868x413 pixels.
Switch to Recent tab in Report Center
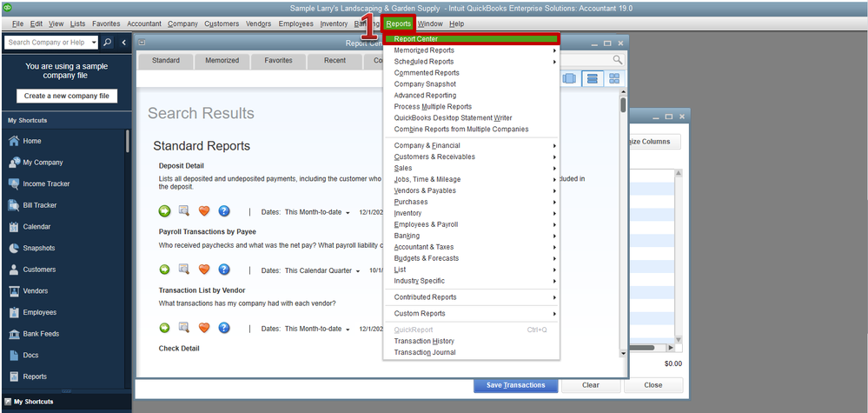(x=335, y=60)
